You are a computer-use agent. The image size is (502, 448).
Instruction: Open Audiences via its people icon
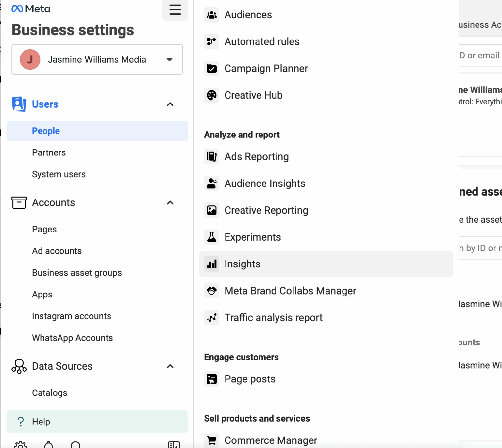point(212,15)
